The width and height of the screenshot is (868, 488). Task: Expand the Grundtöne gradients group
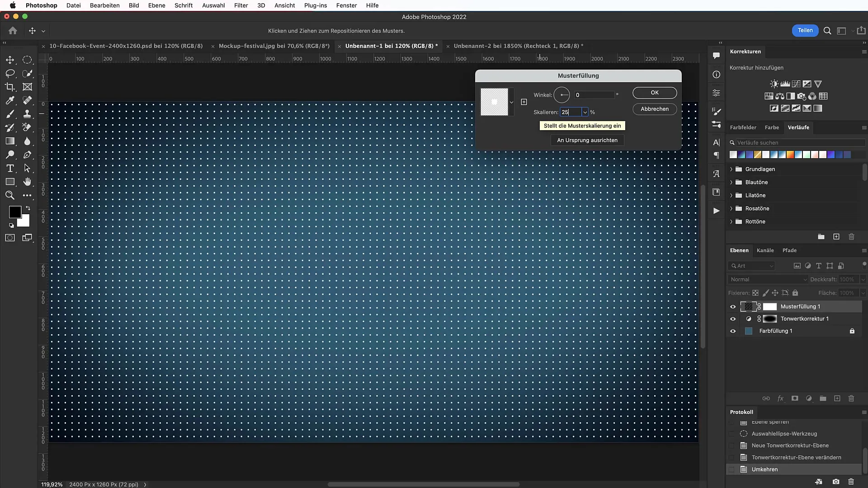point(731,169)
